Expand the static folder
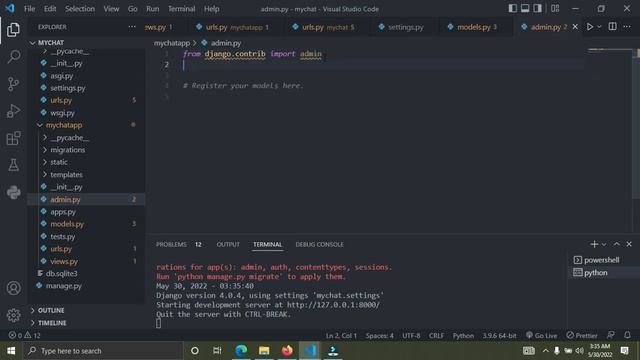 click(87, 162)
